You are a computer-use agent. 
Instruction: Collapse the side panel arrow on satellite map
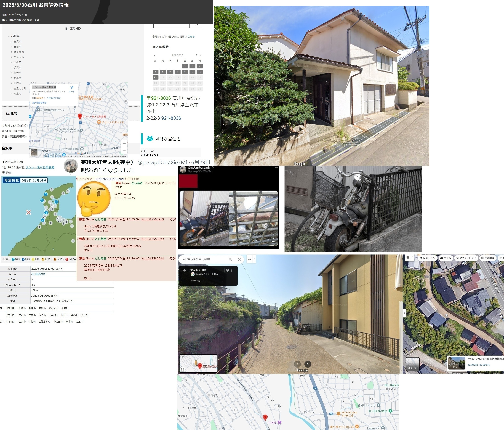[x=404, y=313]
